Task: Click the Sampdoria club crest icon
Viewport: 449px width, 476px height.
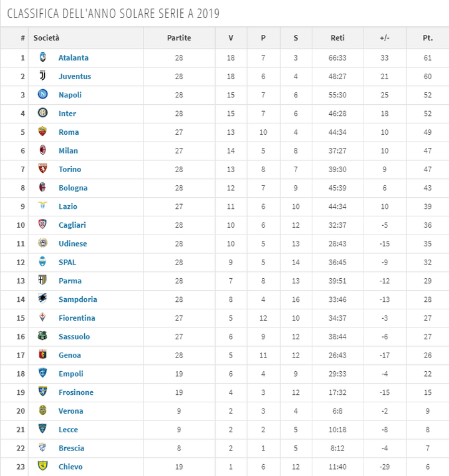Action: pos(42,299)
